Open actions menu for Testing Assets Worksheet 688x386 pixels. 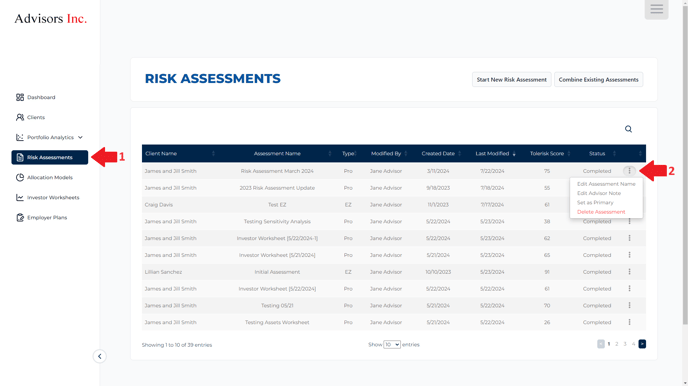point(629,322)
